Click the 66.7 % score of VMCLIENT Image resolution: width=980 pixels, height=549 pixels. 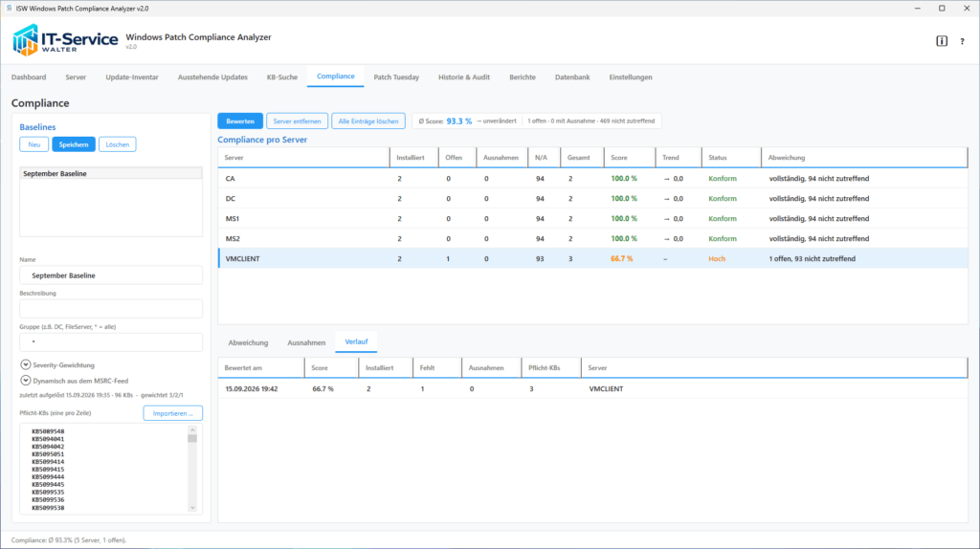click(x=622, y=258)
